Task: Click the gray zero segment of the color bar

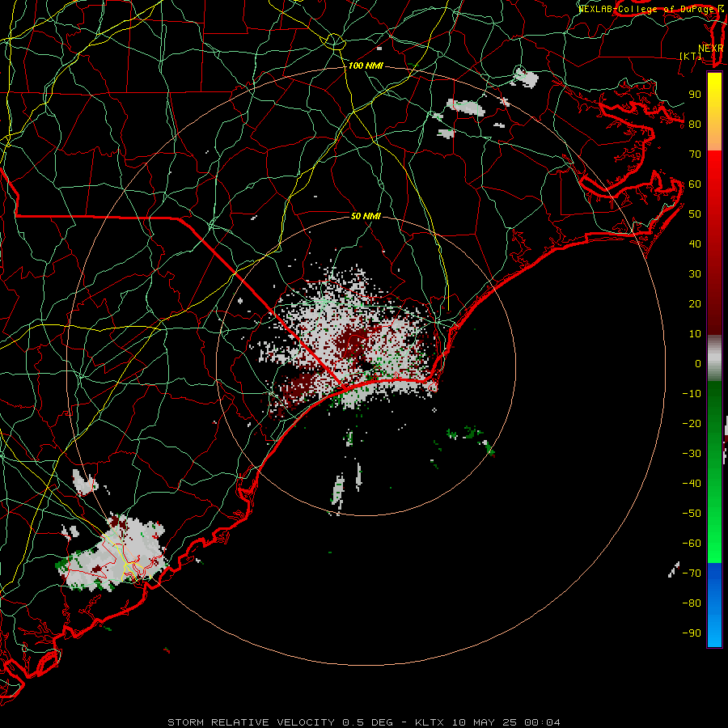Action: [714, 358]
